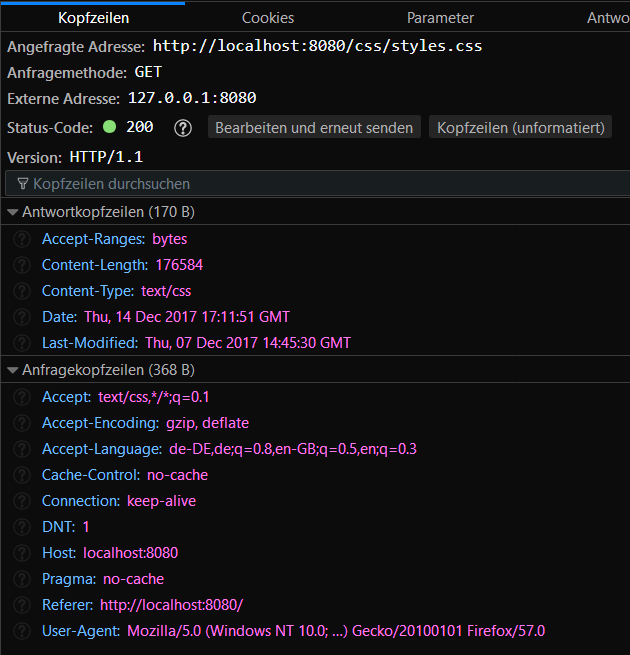Select Referer value http://localhost:8080/
This screenshot has height=655, width=630.
coord(172,605)
